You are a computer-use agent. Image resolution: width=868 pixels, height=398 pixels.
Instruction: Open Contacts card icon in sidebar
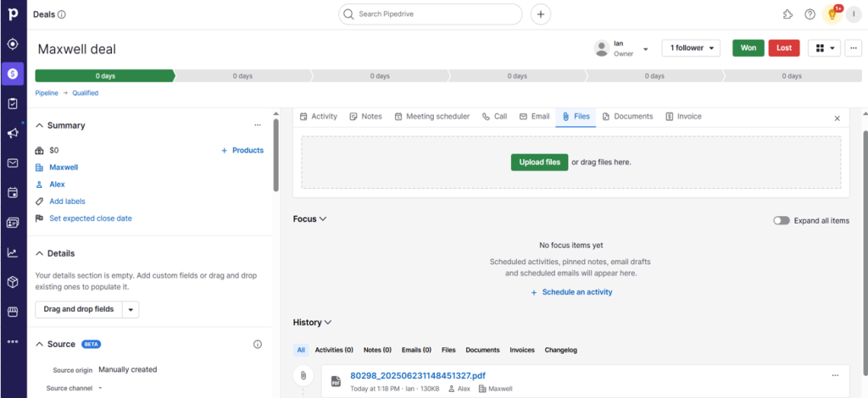(13, 223)
